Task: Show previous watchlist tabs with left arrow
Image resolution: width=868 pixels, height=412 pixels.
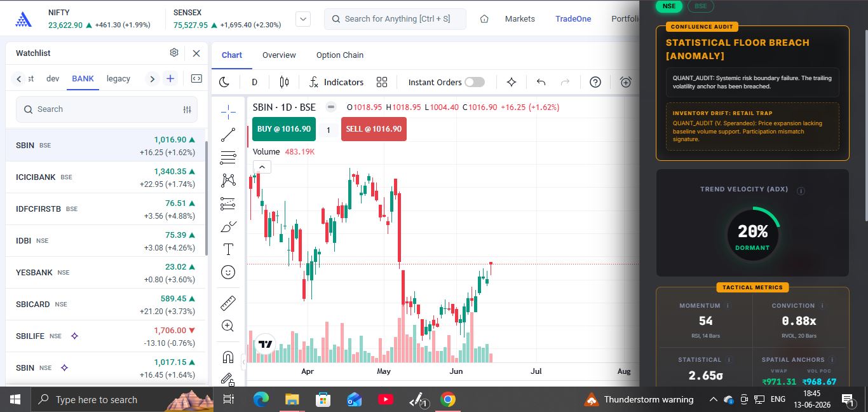Action: point(19,79)
